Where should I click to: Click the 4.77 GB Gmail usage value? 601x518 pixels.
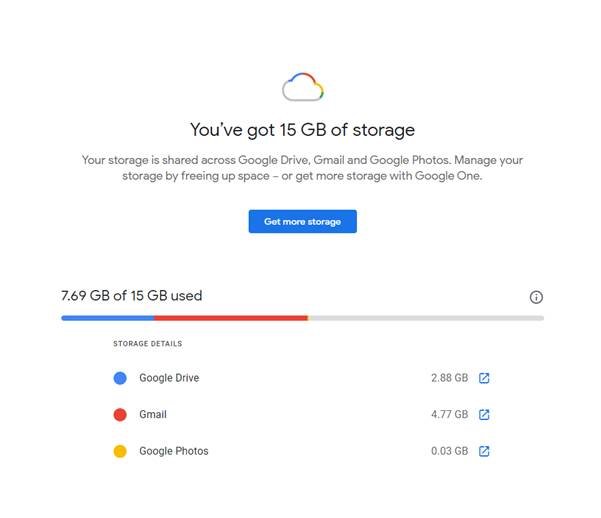pos(449,414)
